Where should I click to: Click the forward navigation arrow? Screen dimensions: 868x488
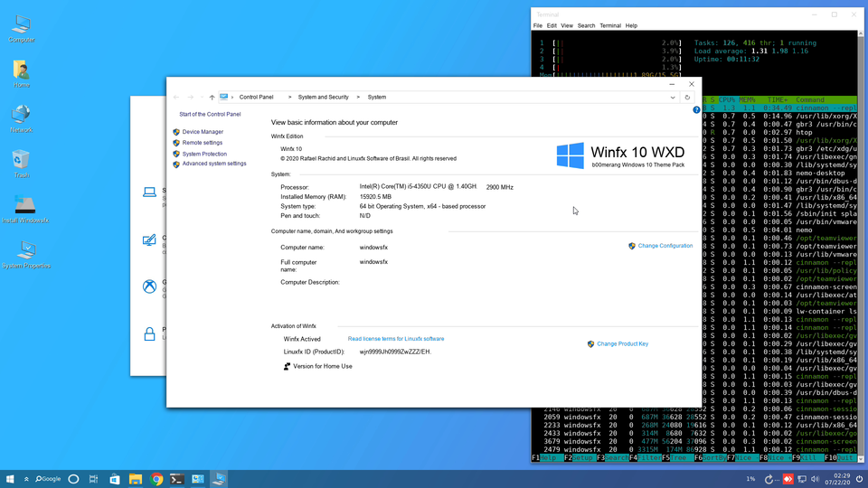tap(191, 98)
